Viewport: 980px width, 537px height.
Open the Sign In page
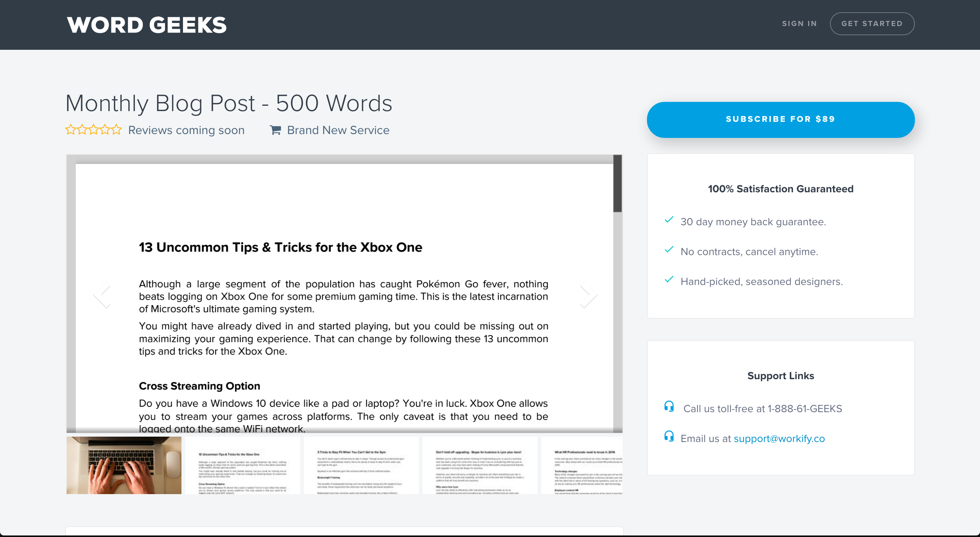799,24
